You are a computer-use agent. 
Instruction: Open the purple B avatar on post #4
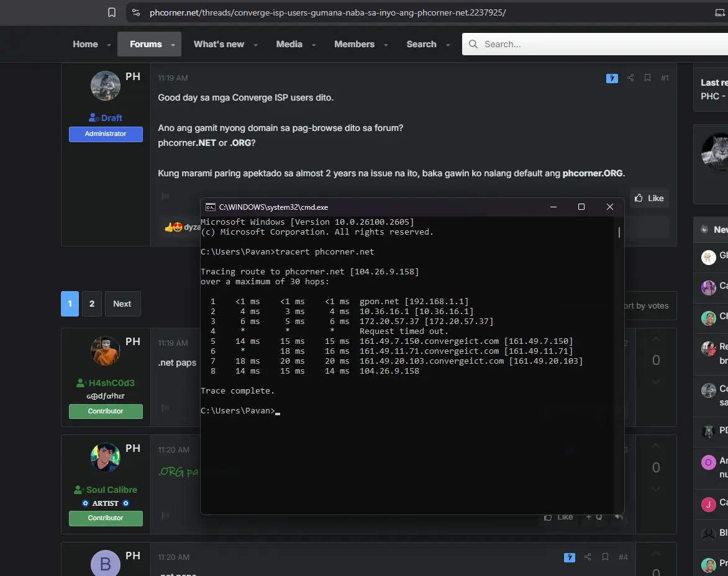106,563
